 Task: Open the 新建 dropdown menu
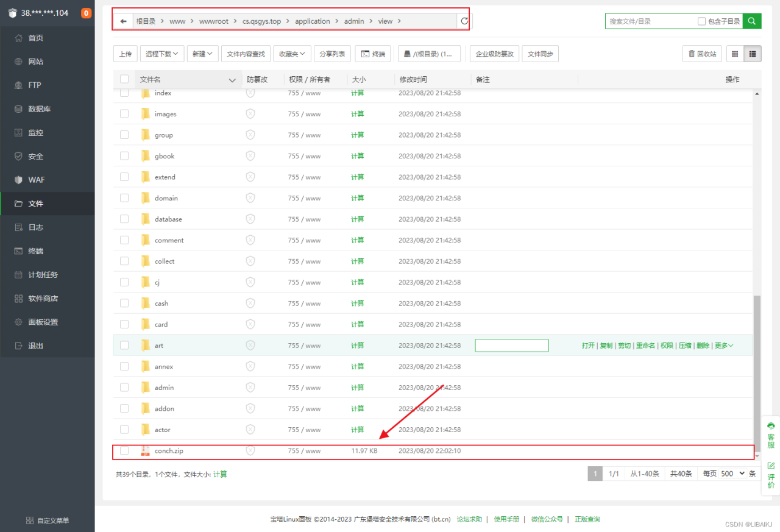click(202, 54)
